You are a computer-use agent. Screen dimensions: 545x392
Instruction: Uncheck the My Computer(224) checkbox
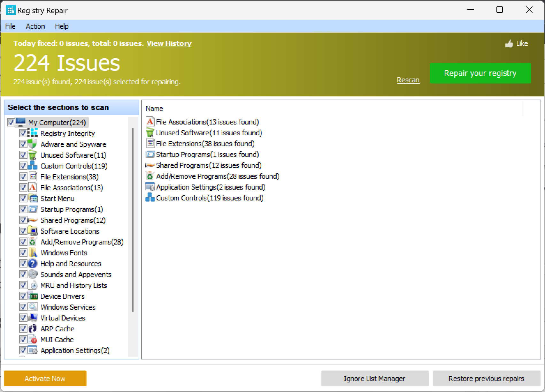tap(11, 122)
